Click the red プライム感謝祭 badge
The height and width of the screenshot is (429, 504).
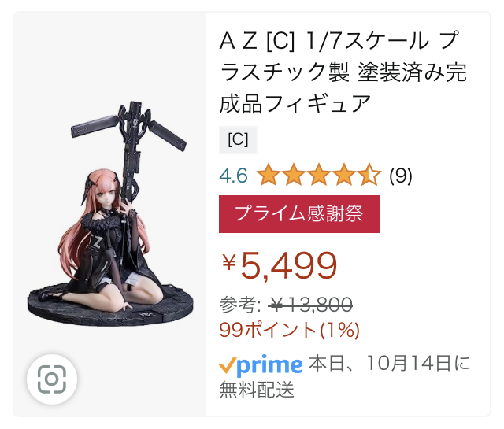299,214
